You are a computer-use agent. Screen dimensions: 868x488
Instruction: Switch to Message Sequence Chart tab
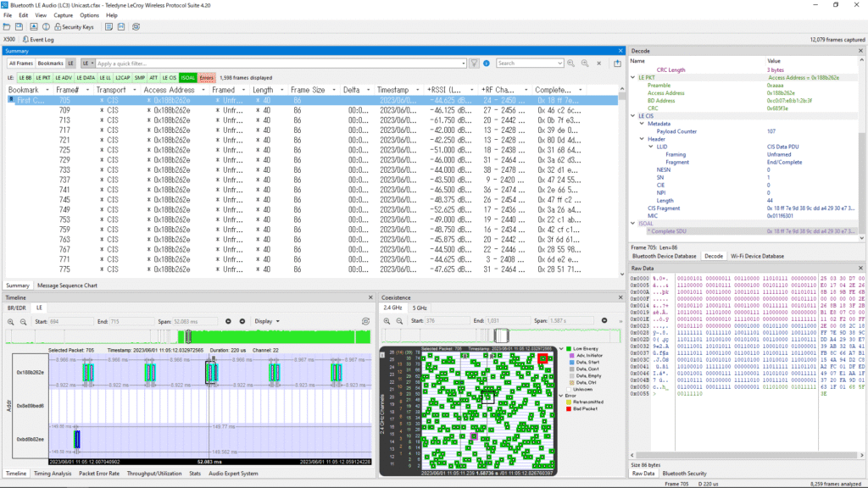click(x=67, y=286)
